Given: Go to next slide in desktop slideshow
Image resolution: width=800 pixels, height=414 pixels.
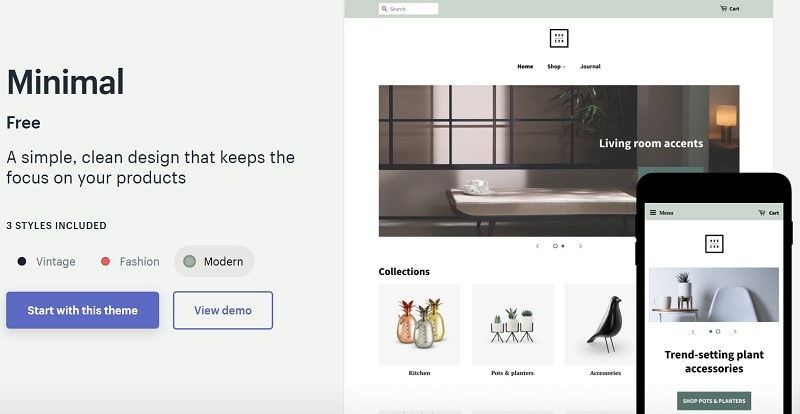Looking at the screenshot, I should 580,246.
